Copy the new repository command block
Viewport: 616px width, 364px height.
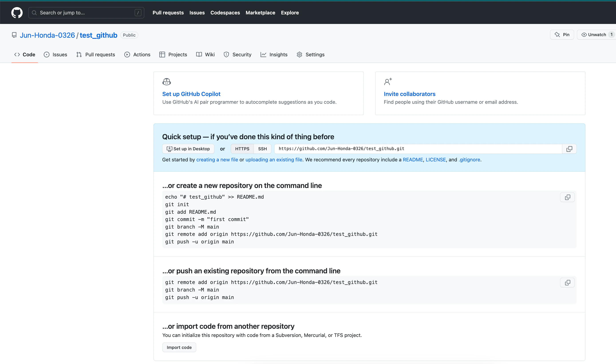[x=567, y=197]
